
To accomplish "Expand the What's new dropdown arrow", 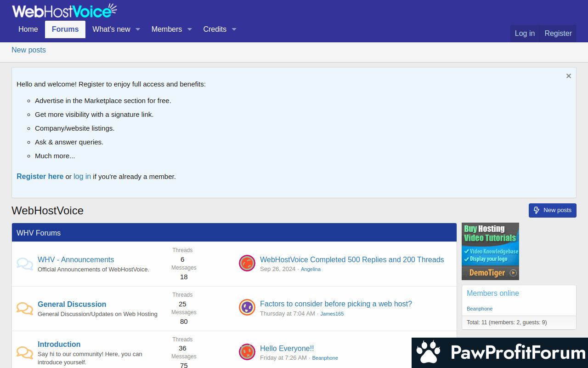I will [137, 29].
